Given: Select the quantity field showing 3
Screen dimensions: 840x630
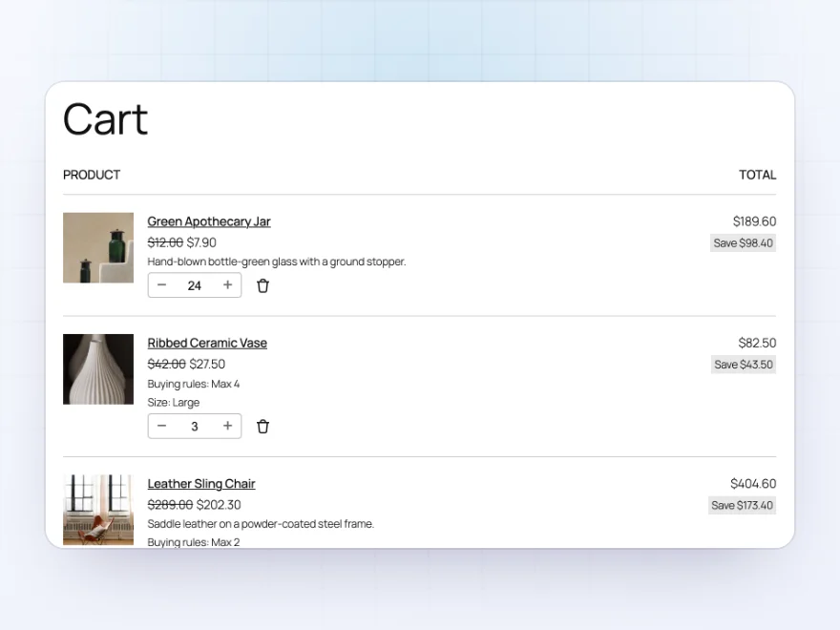Looking at the screenshot, I should [x=195, y=427].
